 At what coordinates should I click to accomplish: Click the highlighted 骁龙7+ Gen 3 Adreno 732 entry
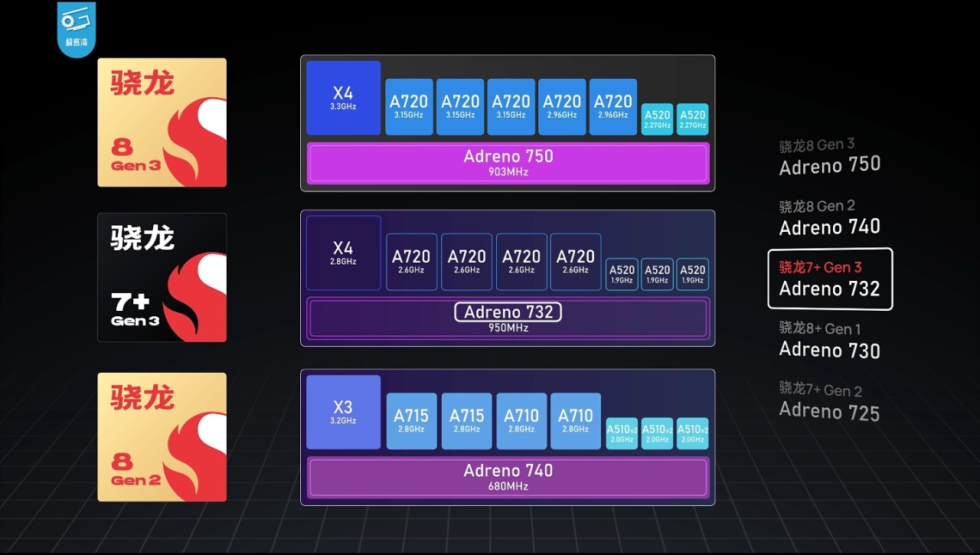click(x=831, y=279)
